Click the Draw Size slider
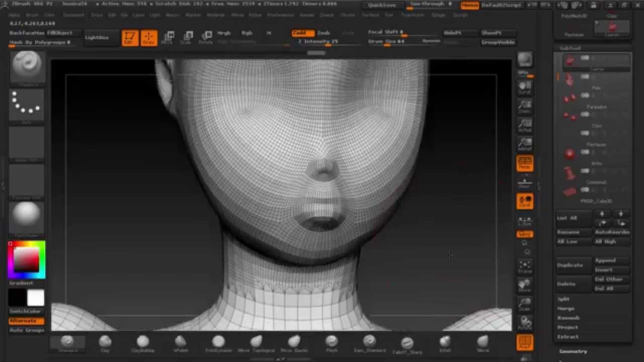 click(393, 42)
